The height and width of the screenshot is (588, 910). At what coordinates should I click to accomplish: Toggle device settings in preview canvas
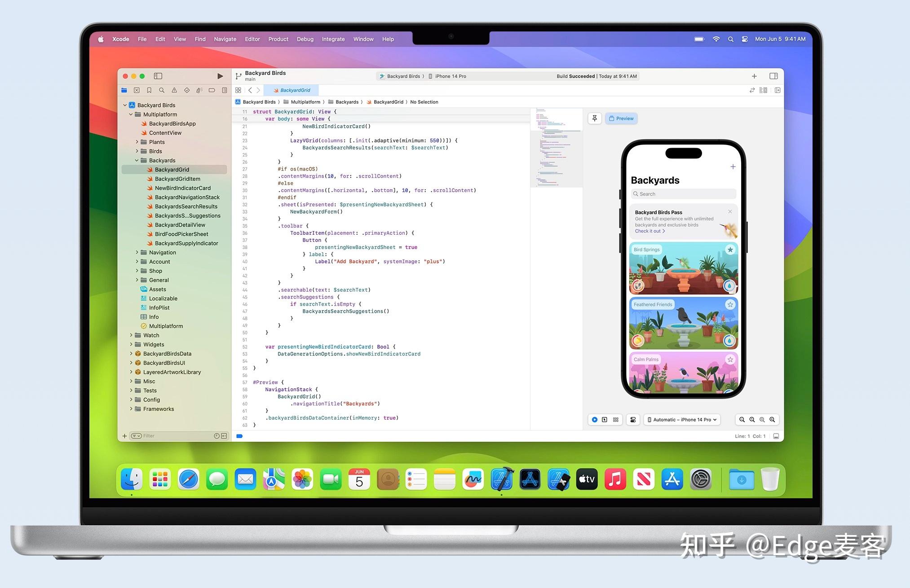coord(633,419)
